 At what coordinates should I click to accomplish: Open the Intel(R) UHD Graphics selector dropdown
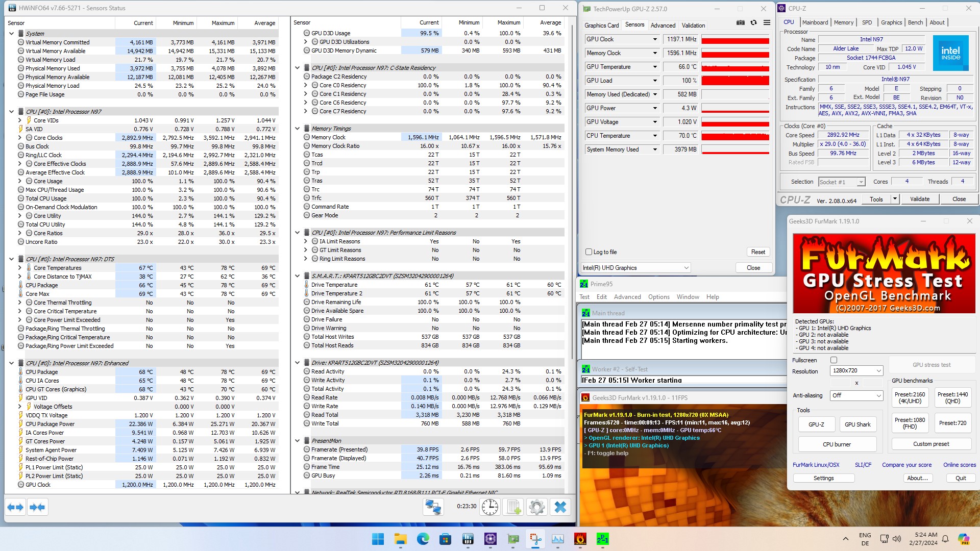(x=635, y=268)
